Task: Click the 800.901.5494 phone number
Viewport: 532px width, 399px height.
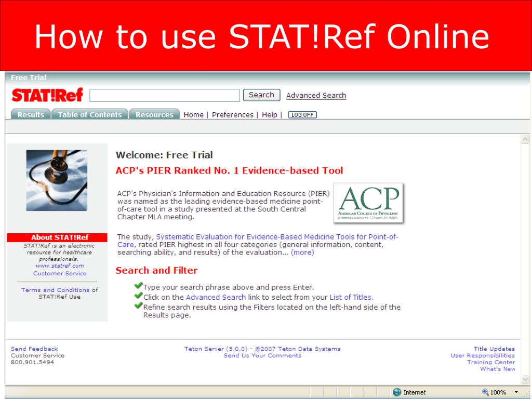Action: pyautogui.click(x=32, y=362)
